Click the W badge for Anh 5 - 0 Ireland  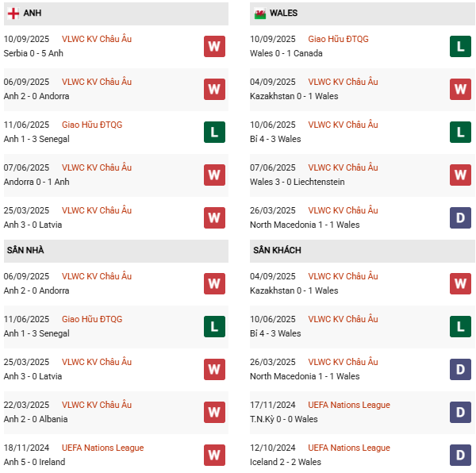[x=214, y=455]
